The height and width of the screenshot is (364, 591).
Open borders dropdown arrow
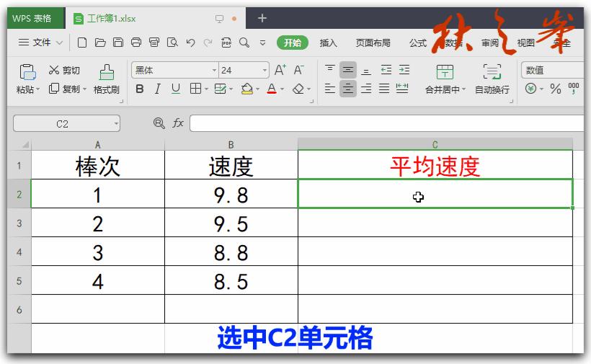tap(206, 89)
